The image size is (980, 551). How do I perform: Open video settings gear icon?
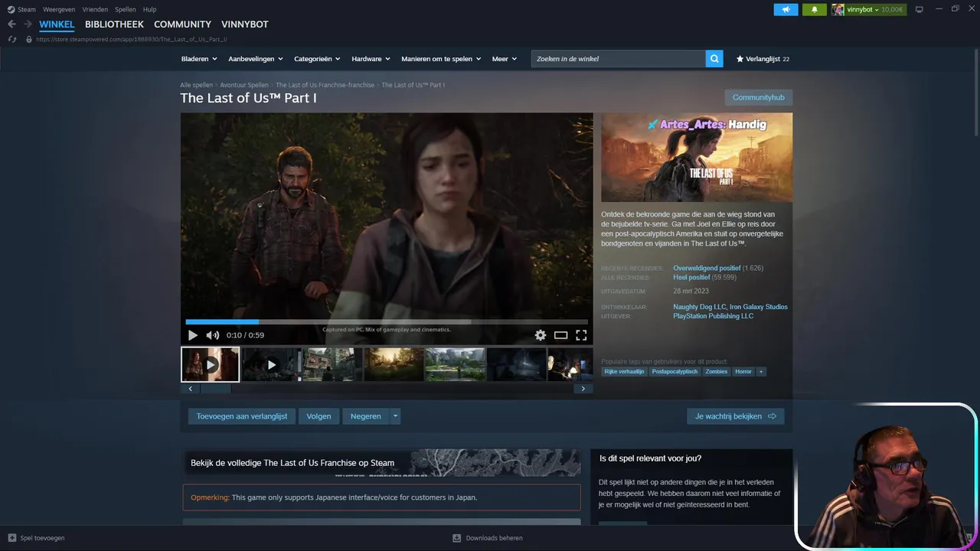(541, 335)
